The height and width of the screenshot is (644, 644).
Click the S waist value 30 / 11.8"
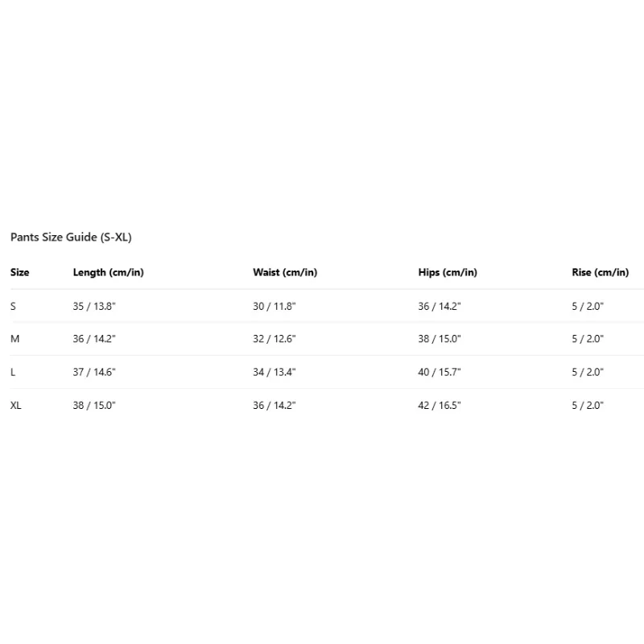pyautogui.click(x=275, y=306)
